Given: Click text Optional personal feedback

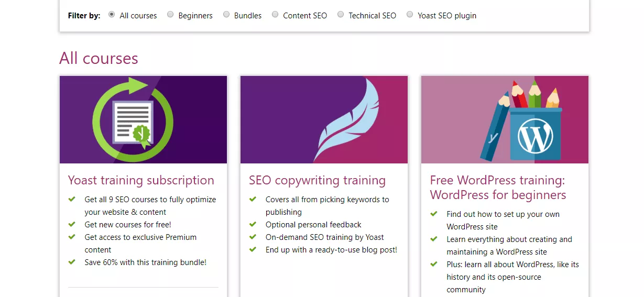Looking at the screenshot, I should point(313,225).
